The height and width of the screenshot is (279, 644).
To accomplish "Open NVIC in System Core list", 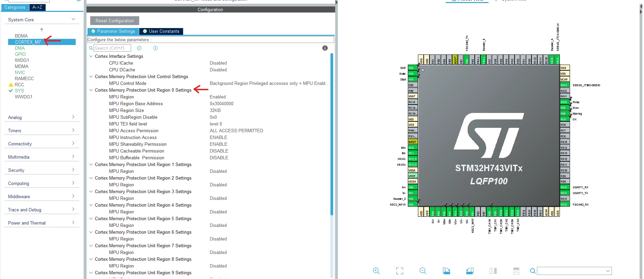I will click(20, 72).
